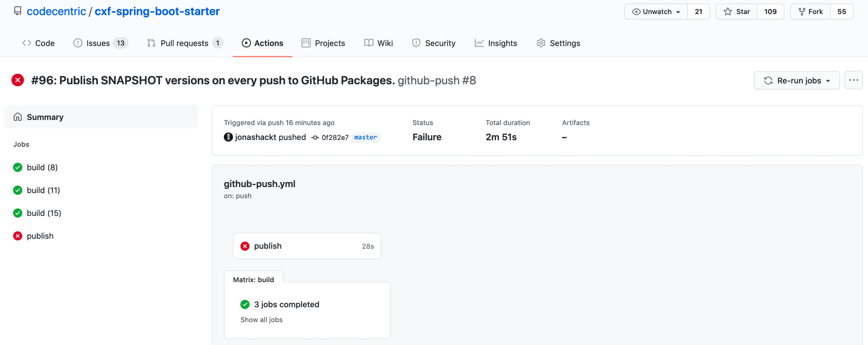Open failed publish job in sidebar
The height and width of the screenshot is (345, 868).
point(40,236)
